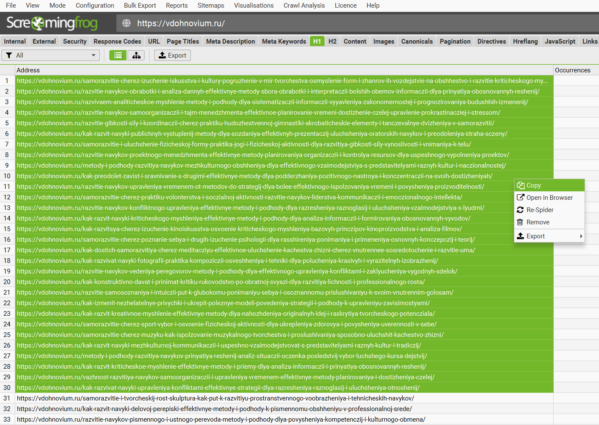Expand Export submenu arrow in context menu
The height and width of the screenshot is (425, 599).
click(581, 236)
